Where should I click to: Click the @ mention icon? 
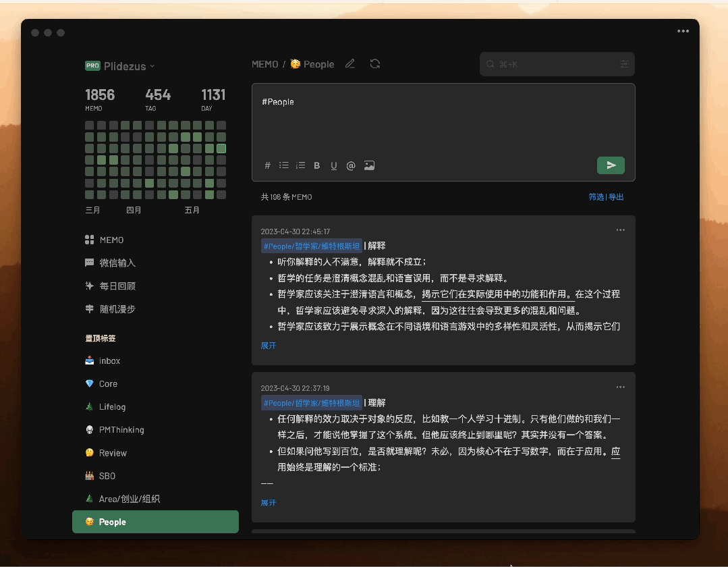[x=351, y=166]
